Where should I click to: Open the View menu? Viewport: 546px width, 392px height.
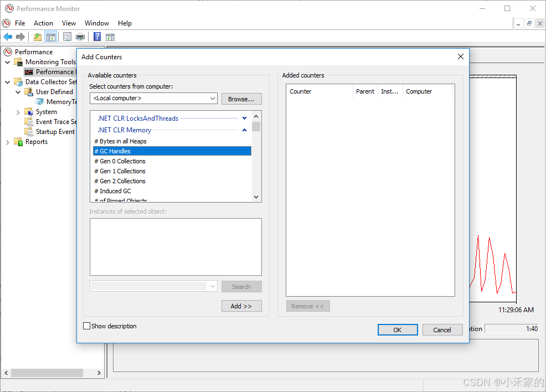coord(69,23)
